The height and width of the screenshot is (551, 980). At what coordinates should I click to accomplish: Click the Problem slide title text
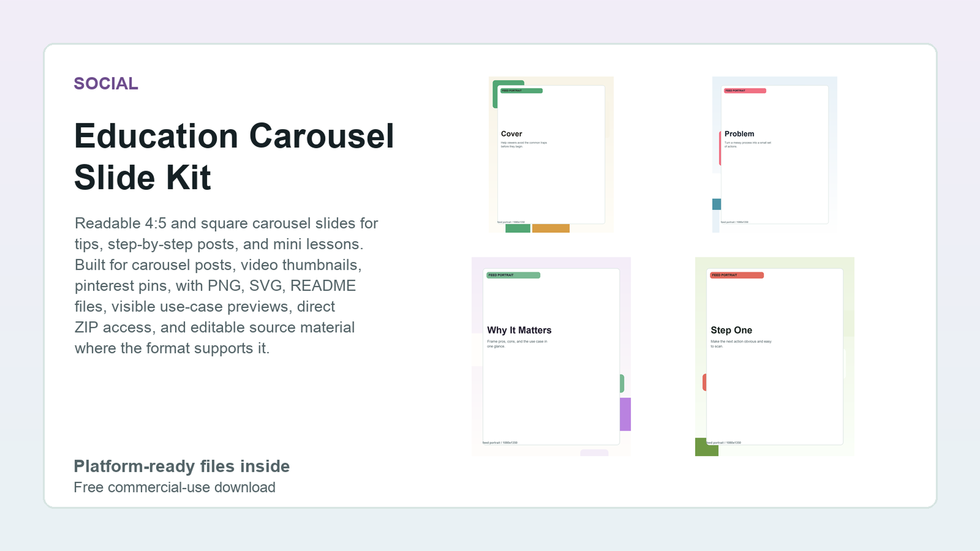[x=739, y=134]
